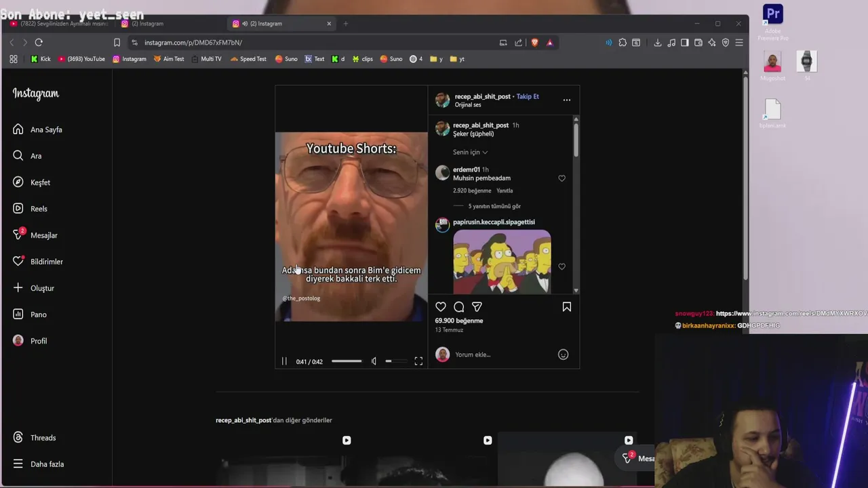Open recep_abi_shit_post profile from post header
Viewport: 868px width, 488px height.
click(482, 96)
